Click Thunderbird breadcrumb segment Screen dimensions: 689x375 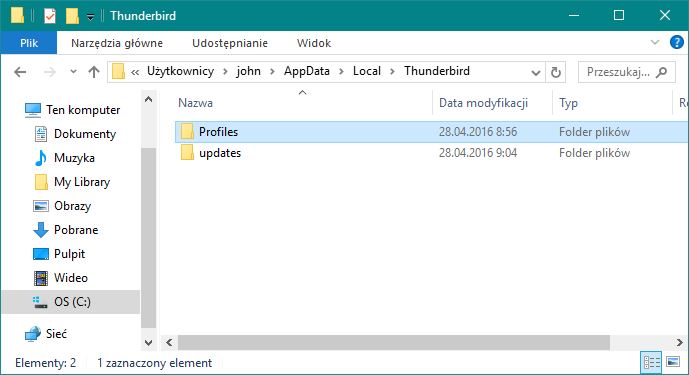(x=437, y=71)
